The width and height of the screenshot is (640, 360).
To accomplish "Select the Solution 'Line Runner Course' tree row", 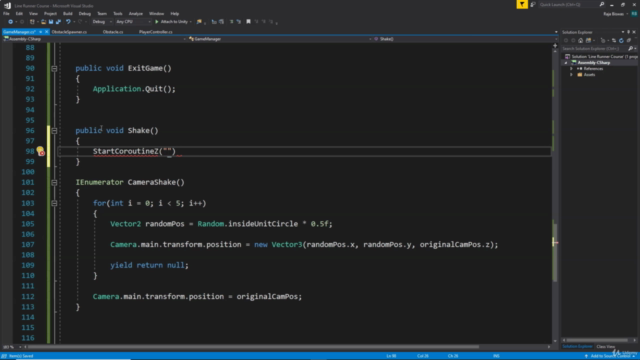I will point(600,57).
